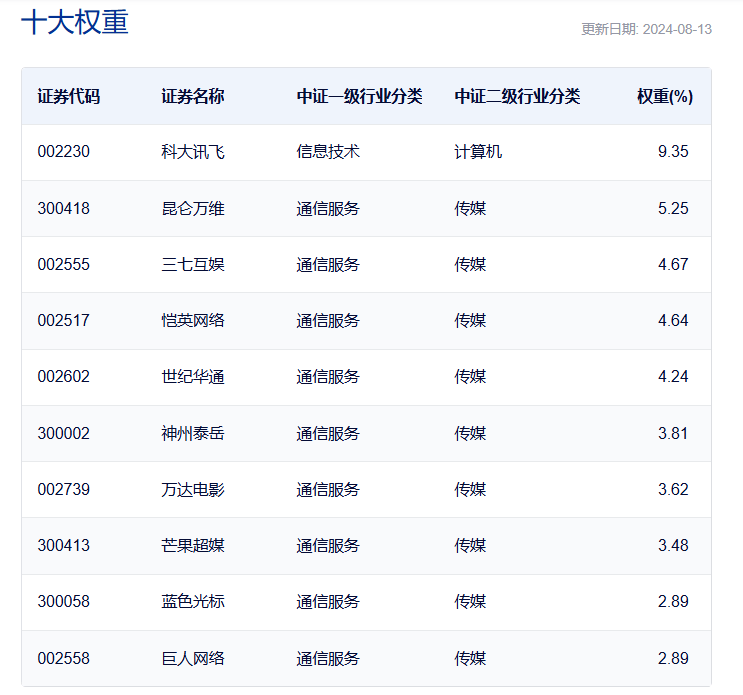Screen dimensions: 743x695
Task: Click weight value 4.64
Action: click(x=673, y=320)
